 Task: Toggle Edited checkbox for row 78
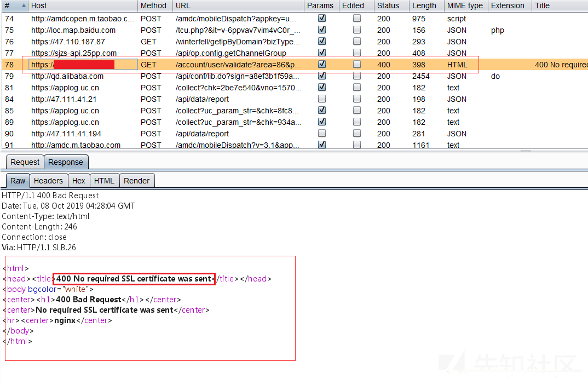357,64
